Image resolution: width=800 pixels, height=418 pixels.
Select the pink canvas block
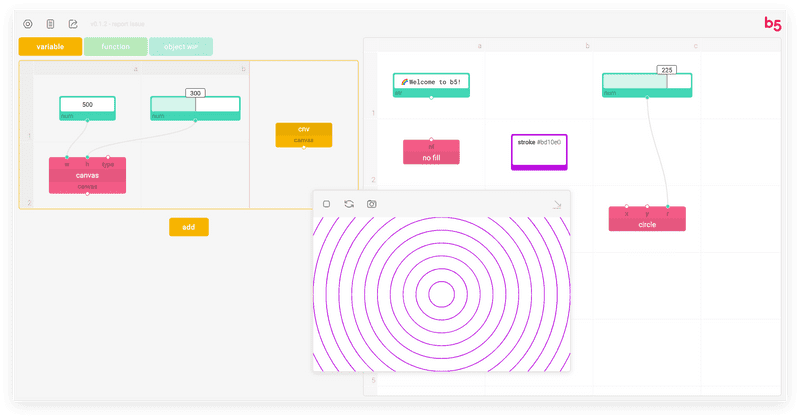point(87,176)
